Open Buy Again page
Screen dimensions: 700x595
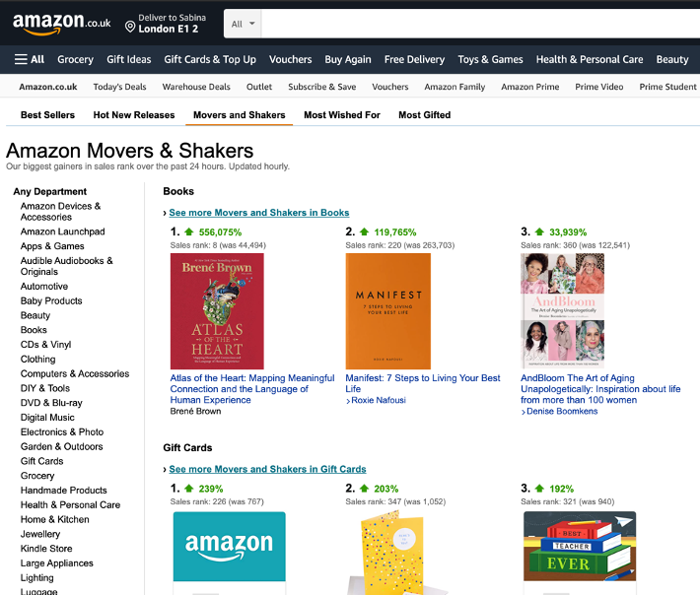[348, 59]
